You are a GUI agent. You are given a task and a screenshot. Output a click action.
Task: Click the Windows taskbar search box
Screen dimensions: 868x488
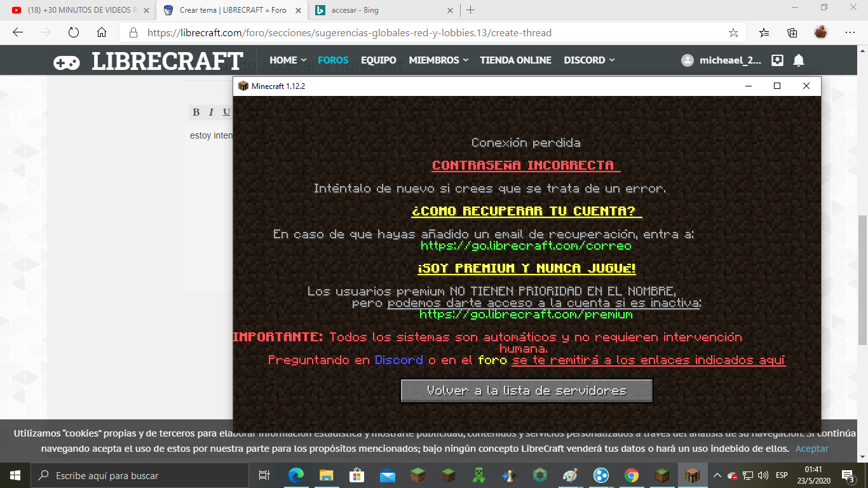pos(139,475)
